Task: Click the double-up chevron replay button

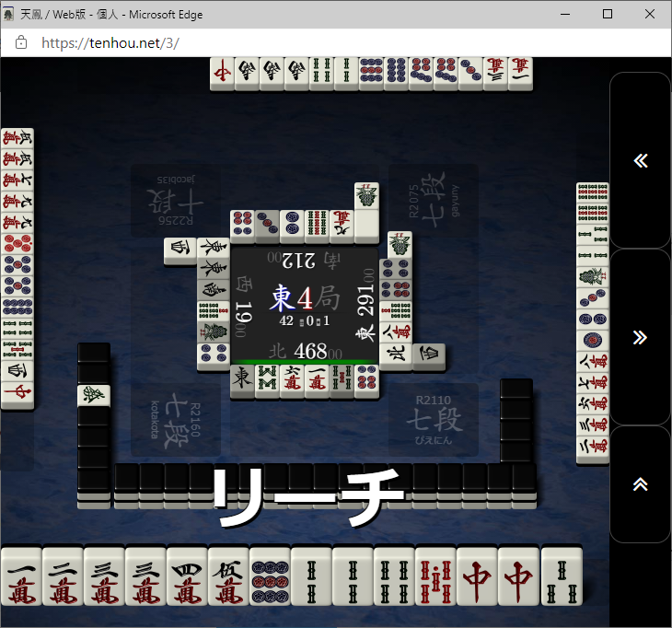Action: pyautogui.click(x=641, y=484)
